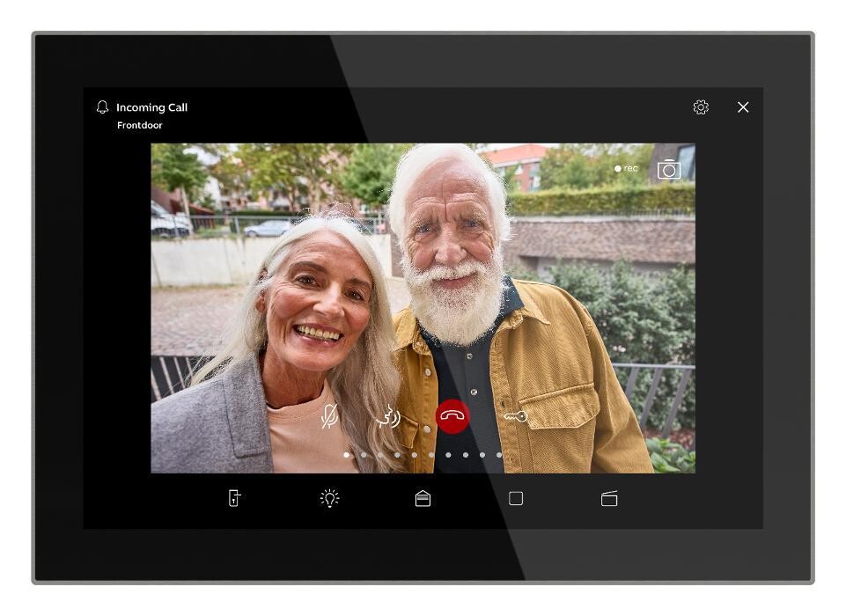Toggle the rec recording indicator
Screen dimensions: 846x616
pos(626,168)
